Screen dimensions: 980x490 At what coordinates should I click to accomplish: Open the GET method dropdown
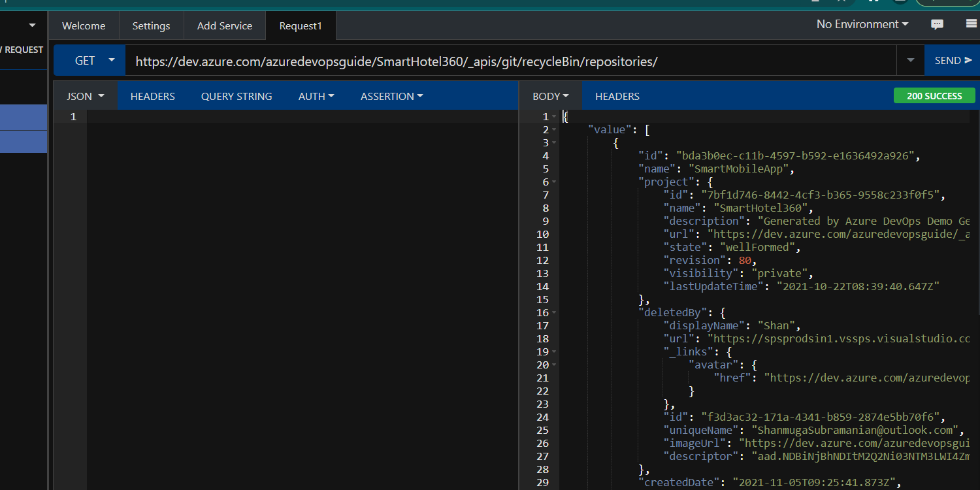coord(90,60)
